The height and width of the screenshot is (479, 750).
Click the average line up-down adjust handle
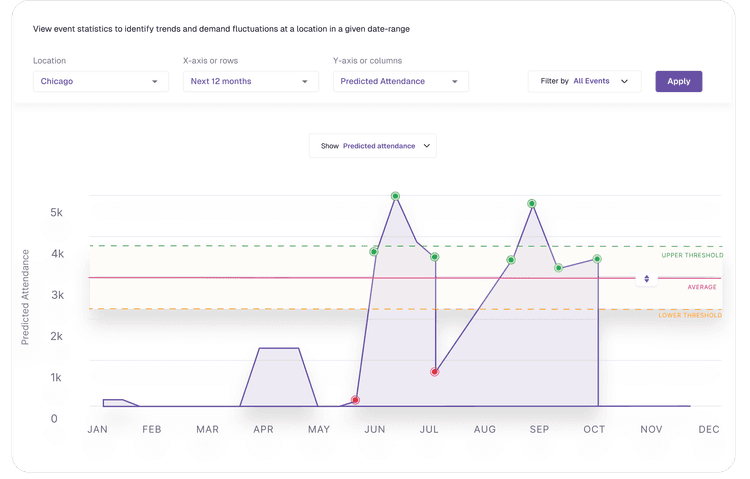pos(646,278)
